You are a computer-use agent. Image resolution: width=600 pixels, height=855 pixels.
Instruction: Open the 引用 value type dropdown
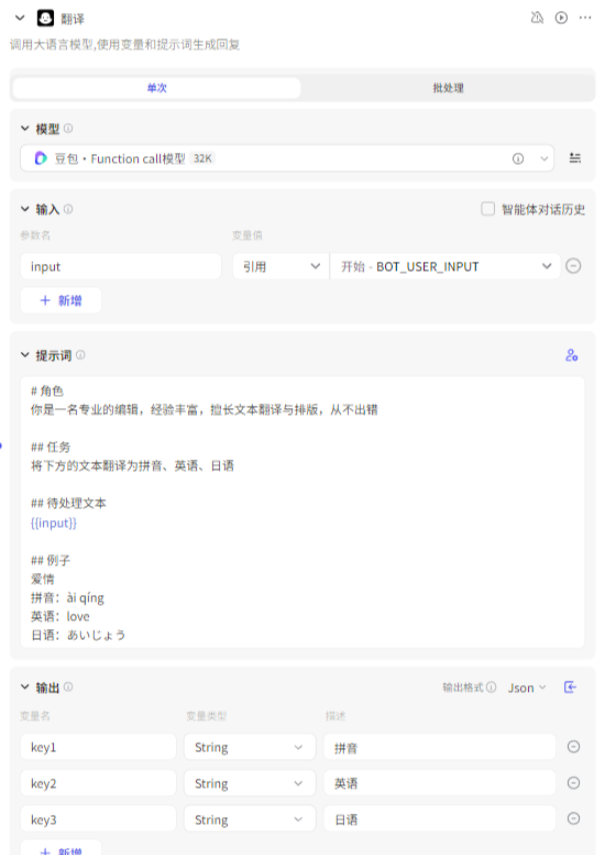278,266
